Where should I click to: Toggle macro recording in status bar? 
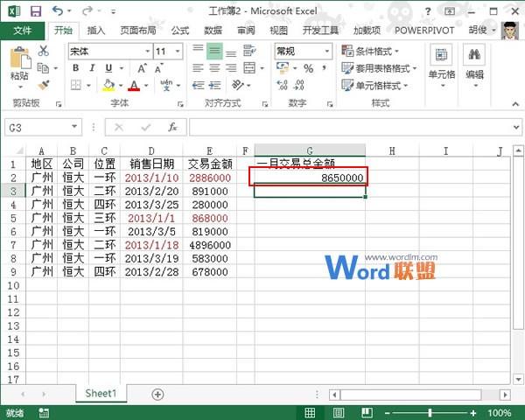click(x=44, y=413)
